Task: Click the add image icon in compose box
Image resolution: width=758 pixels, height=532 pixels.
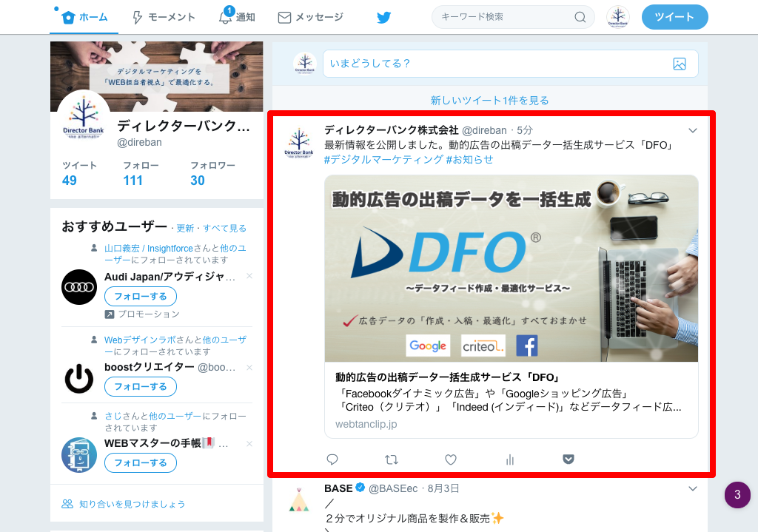Action: (x=680, y=64)
